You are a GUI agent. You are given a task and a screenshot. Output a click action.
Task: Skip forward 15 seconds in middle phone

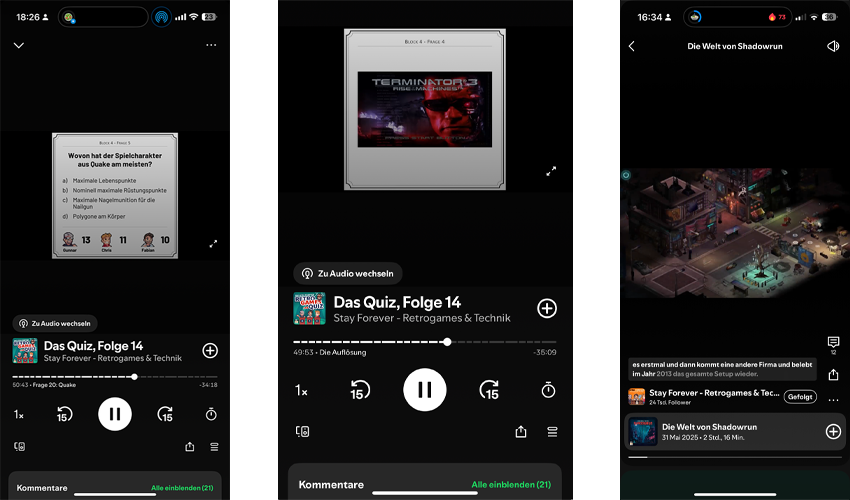tap(490, 390)
